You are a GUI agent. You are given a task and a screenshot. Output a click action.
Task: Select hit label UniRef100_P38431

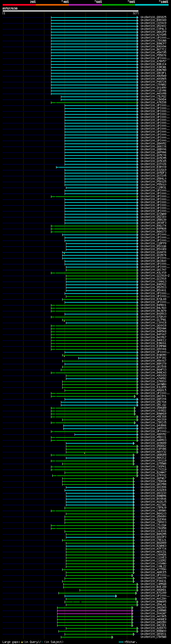[x=153, y=581]
